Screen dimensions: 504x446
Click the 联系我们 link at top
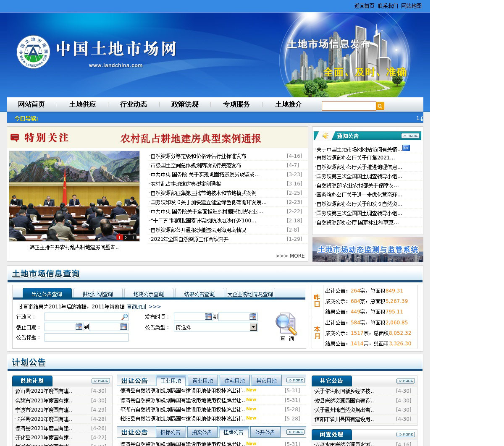388,6
